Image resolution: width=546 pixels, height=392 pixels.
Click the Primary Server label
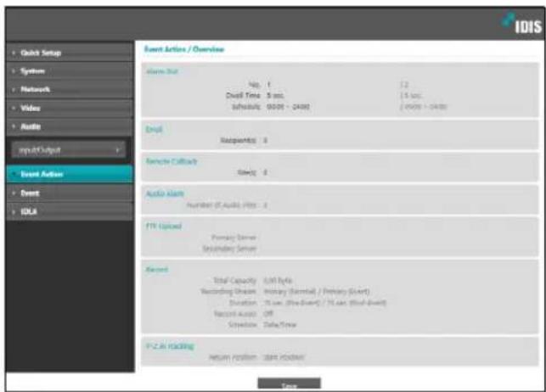(x=234, y=238)
